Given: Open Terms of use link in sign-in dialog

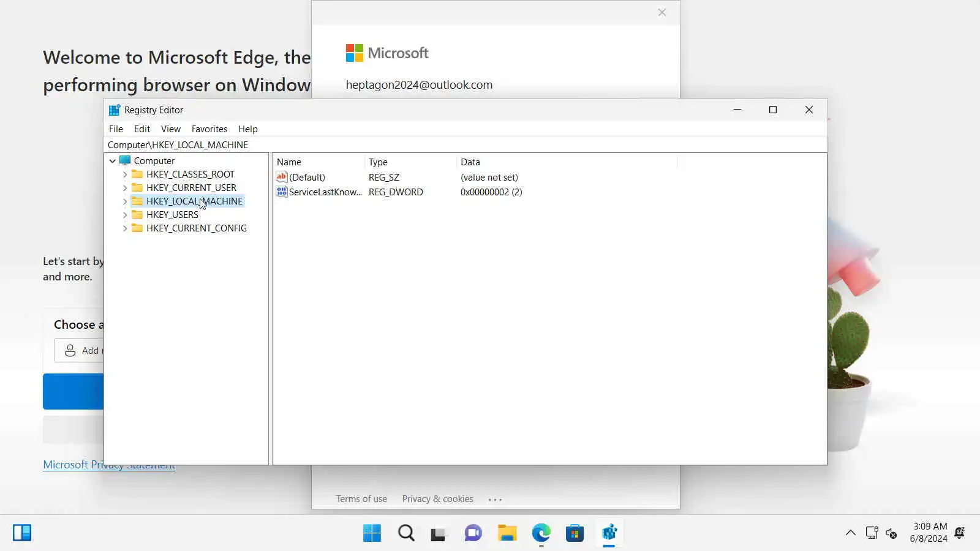Looking at the screenshot, I should 361,499.
